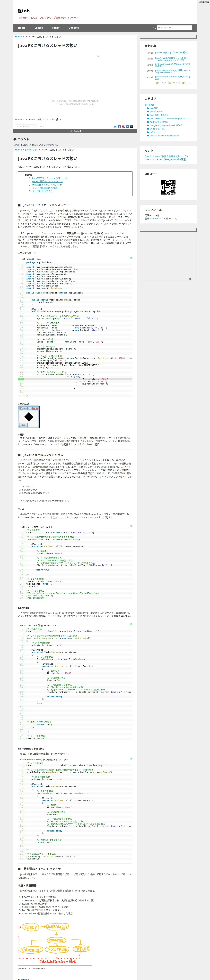Open recent article Java DeepLearning4j パラメータの設定
The height and width of the screenshot is (980, 210).
pos(173,77)
